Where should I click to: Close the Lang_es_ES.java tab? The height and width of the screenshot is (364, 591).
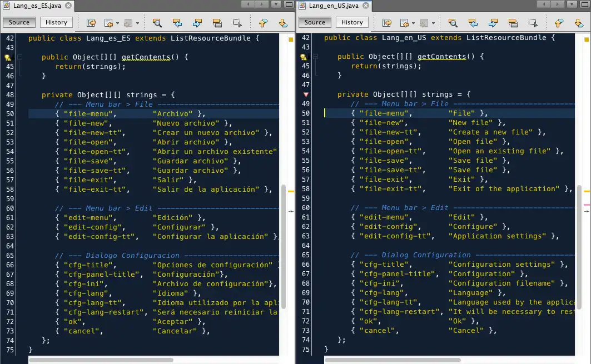click(68, 6)
